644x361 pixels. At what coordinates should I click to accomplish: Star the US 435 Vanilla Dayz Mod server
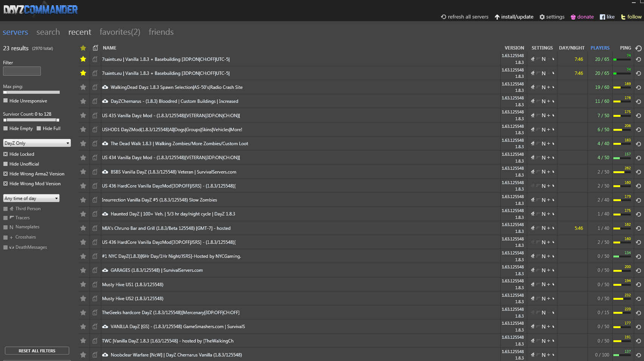[x=83, y=115]
